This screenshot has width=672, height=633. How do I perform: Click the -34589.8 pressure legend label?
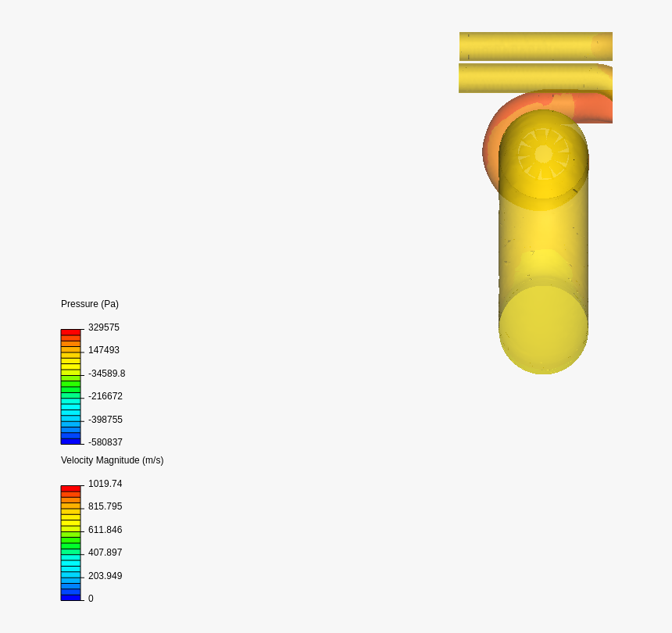107,374
